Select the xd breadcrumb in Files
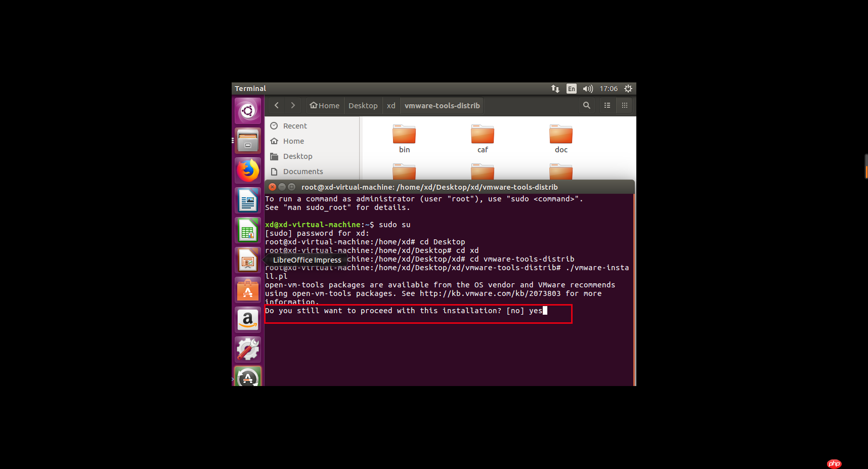 point(390,105)
